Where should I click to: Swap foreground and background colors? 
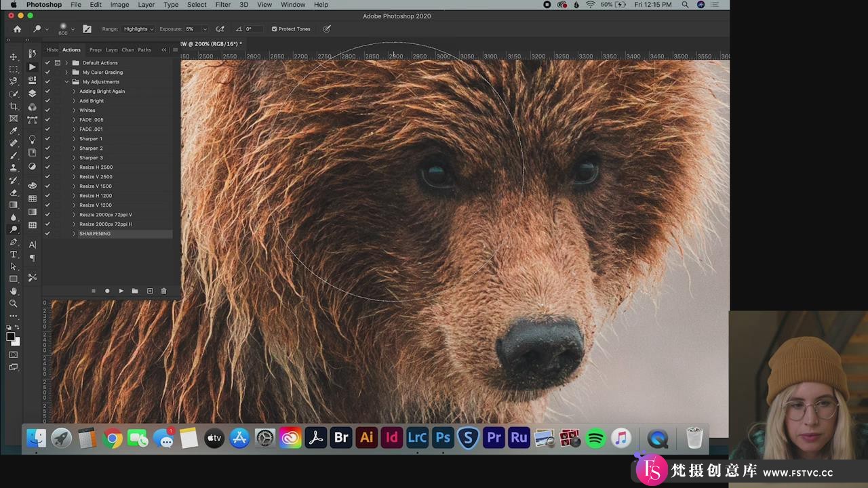17,327
